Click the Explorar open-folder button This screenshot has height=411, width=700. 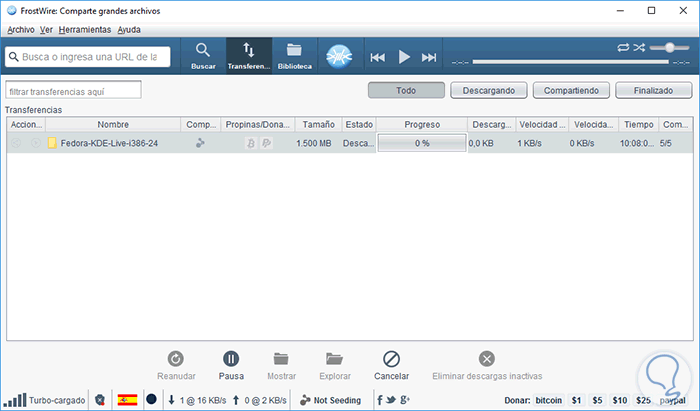coord(335,365)
